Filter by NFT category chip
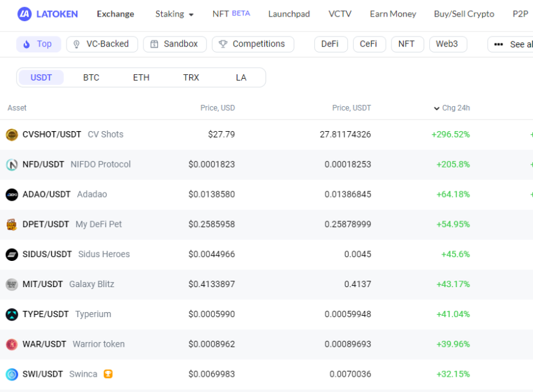The image size is (533, 392). (407, 44)
